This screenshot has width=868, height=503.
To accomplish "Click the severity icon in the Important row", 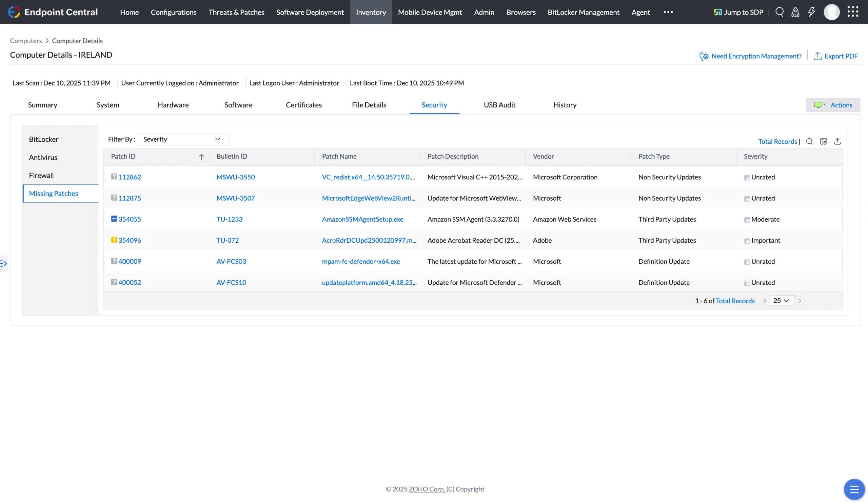I will tap(747, 241).
